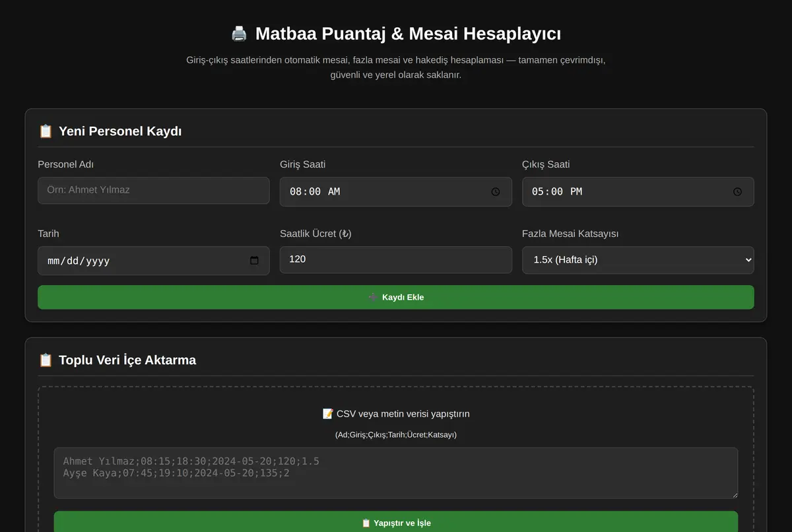Click the format hint (Ad;Giriş;Çıkış;Tarih;Ücret;Katsayı)
Image resolution: width=792 pixels, height=532 pixels.
click(x=395, y=435)
